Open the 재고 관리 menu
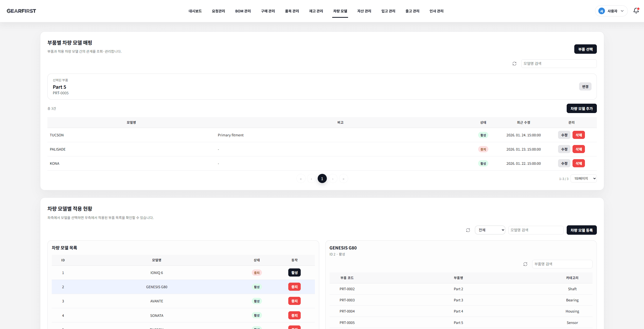Viewport: 644px width, 329px height. pyautogui.click(x=316, y=11)
